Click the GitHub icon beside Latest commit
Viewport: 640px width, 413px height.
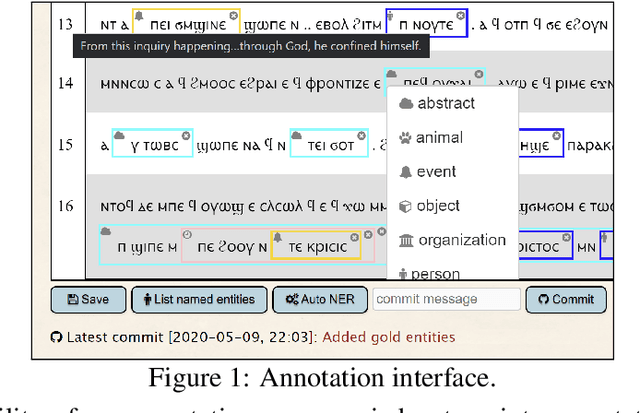pyautogui.click(x=56, y=338)
